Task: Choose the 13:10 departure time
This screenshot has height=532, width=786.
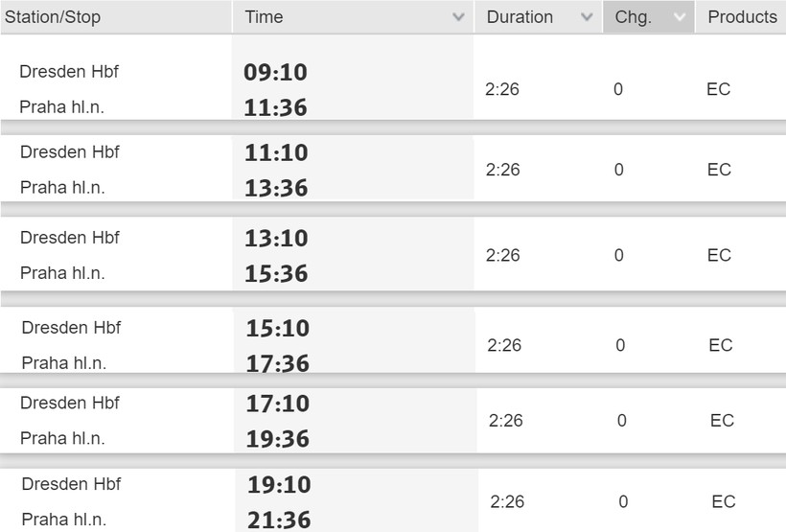Action: point(276,238)
